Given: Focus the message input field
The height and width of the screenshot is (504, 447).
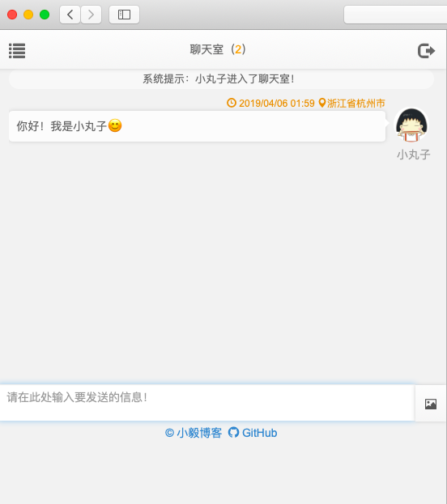Looking at the screenshot, I should click(207, 402).
